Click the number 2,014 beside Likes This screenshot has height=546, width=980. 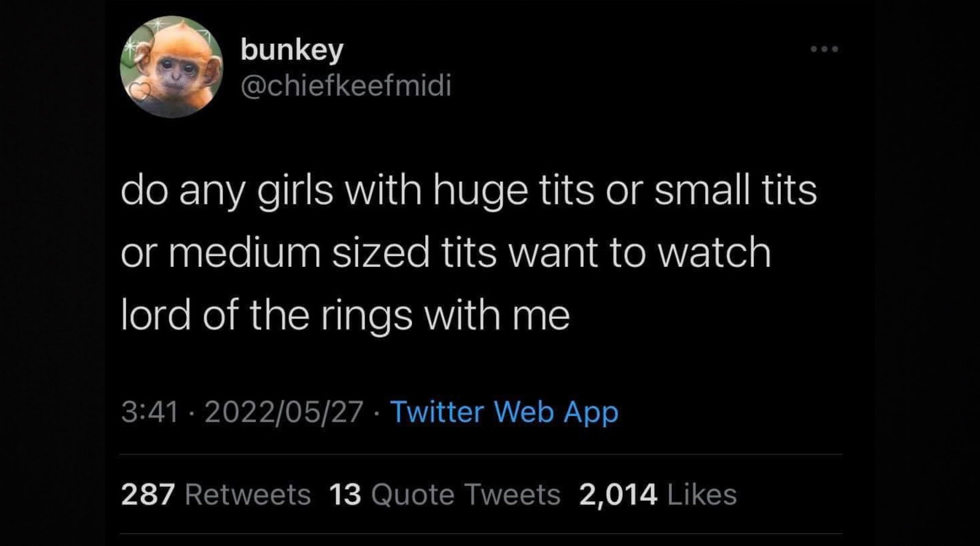(x=618, y=495)
